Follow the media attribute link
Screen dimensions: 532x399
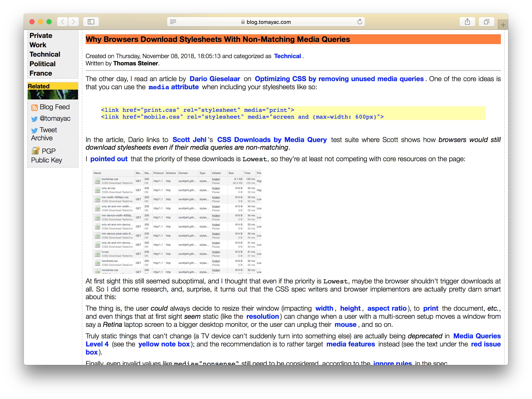(x=174, y=87)
